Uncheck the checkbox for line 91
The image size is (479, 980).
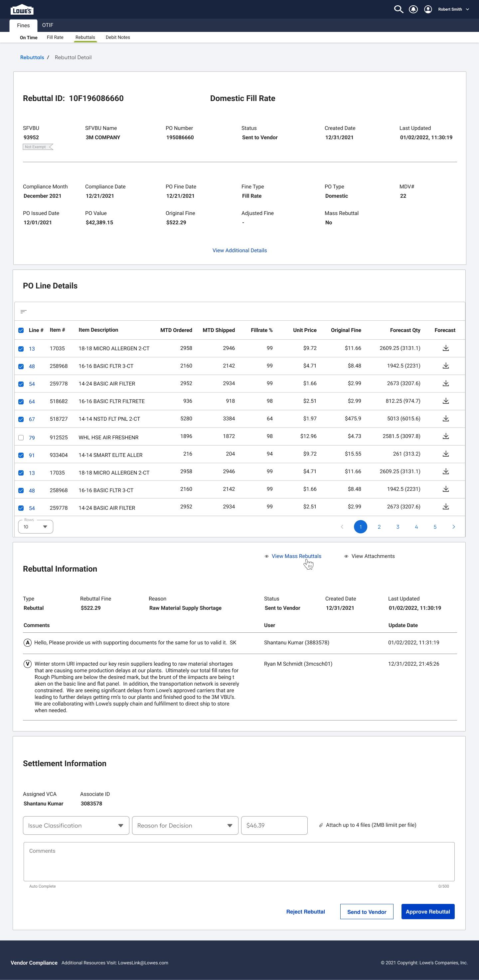[x=21, y=455]
